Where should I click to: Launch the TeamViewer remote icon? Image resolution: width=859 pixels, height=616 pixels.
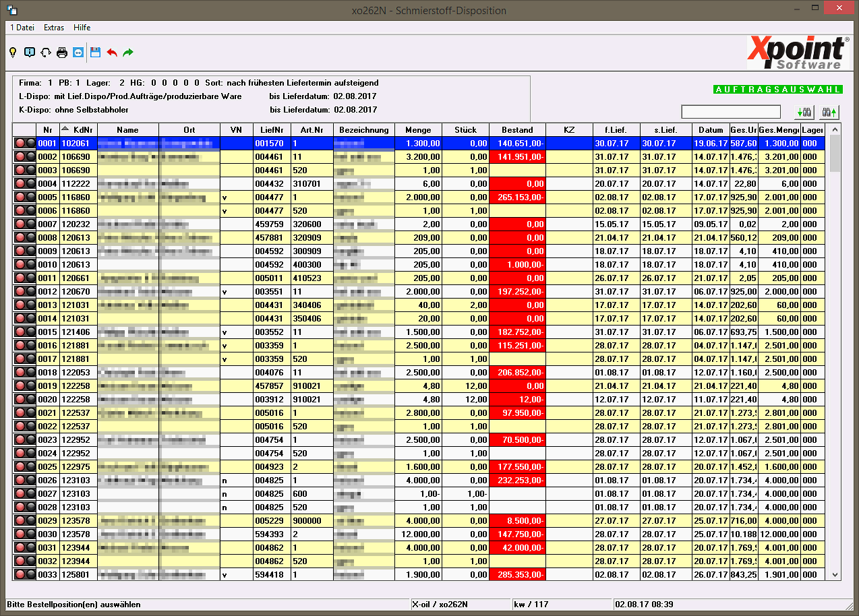[78, 52]
